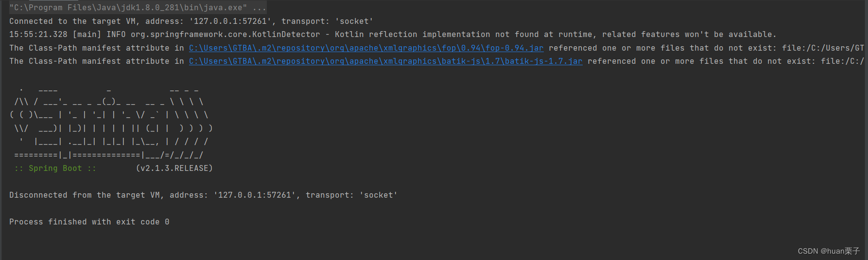Click the green ':: Spring Boot ::' text
The width and height of the screenshot is (868, 260).
(55, 168)
